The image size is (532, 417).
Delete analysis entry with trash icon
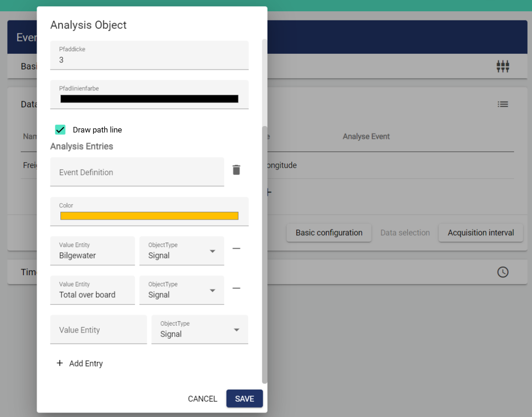[236, 170]
